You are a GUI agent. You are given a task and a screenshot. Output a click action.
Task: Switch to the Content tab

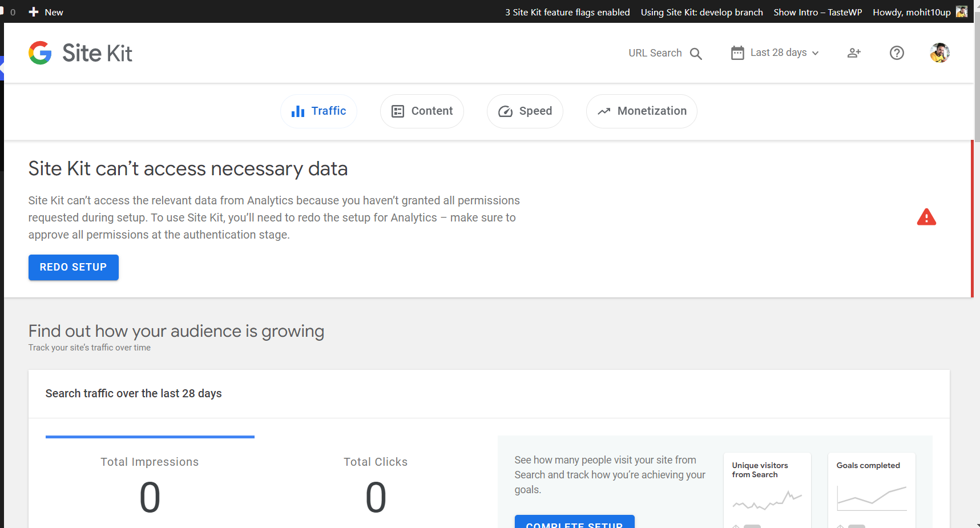click(422, 111)
